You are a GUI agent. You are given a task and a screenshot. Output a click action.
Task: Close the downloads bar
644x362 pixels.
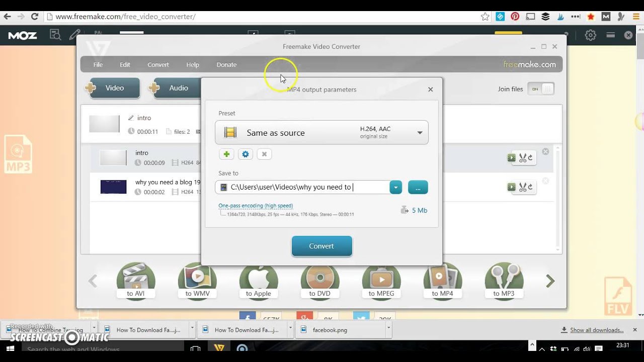pos(635,330)
